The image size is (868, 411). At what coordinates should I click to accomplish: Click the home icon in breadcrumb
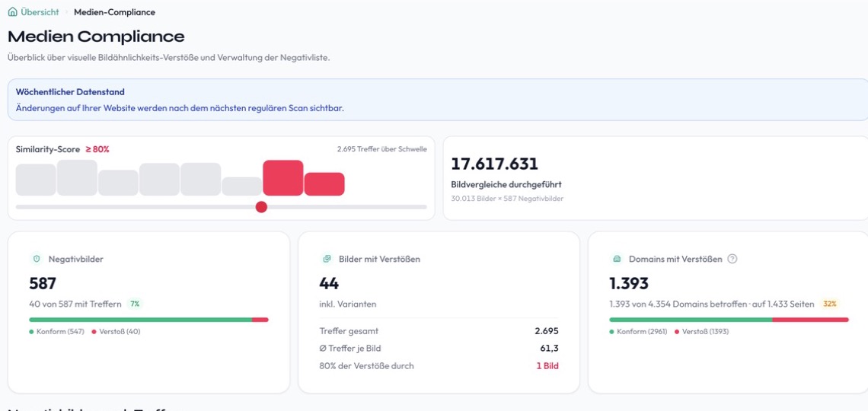coord(13,11)
